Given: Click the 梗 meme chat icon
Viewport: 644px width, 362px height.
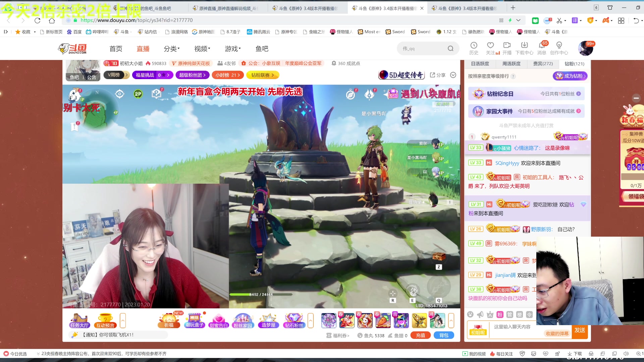Looking at the screenshot, I should click(x=520, y=314).
